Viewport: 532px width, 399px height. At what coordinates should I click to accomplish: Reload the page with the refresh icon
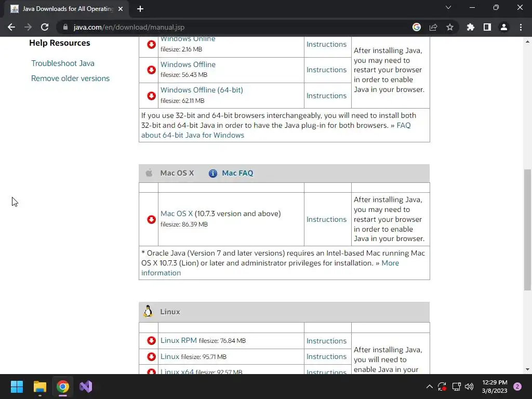click(x=45, y=27)
